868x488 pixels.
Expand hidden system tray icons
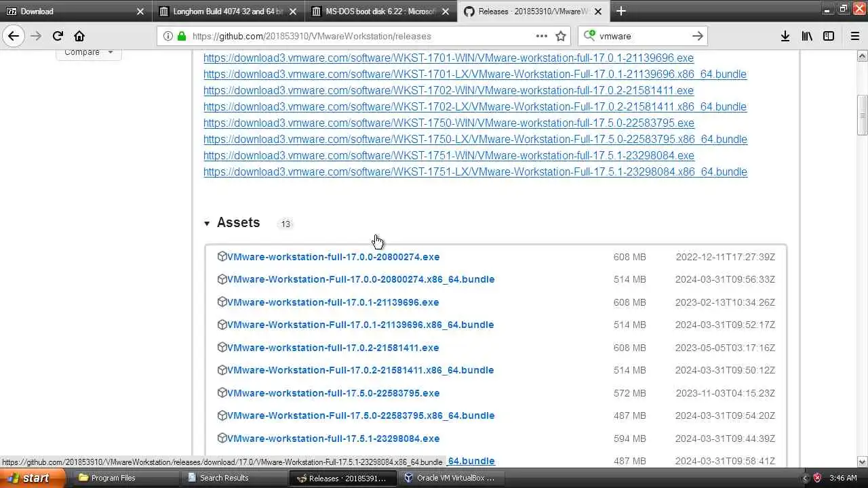click(x=806, y=478)
